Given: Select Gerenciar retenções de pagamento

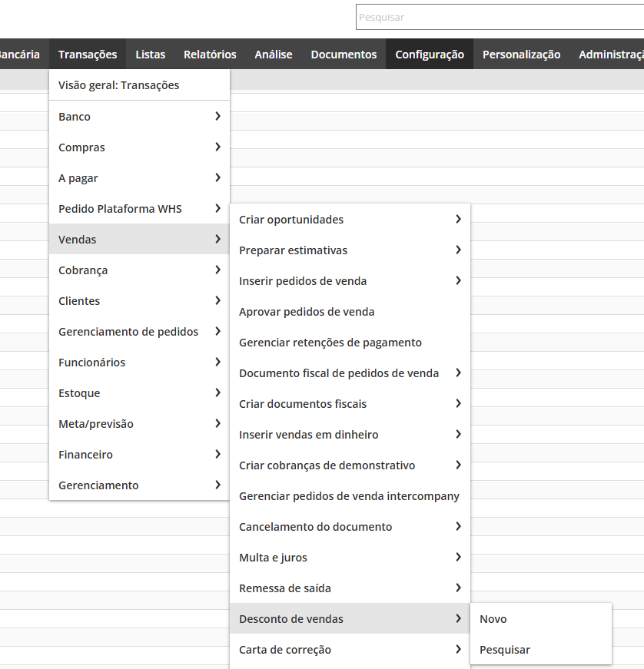Looking at the screenshot, I should (x=330, y=343).
